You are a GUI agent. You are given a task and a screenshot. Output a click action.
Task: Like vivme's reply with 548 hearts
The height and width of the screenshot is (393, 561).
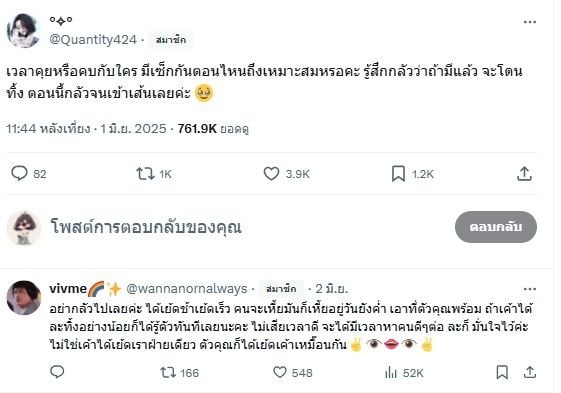click(279, 373)
